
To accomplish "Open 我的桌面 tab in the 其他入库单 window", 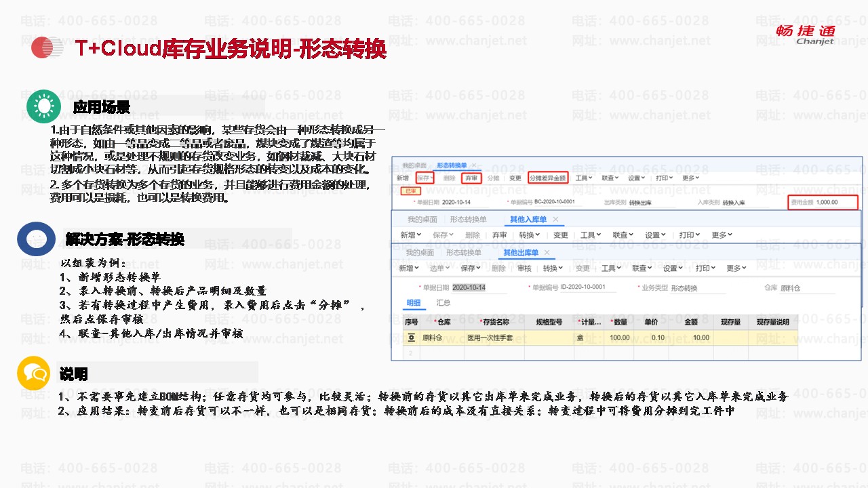I will pos(422,219).
